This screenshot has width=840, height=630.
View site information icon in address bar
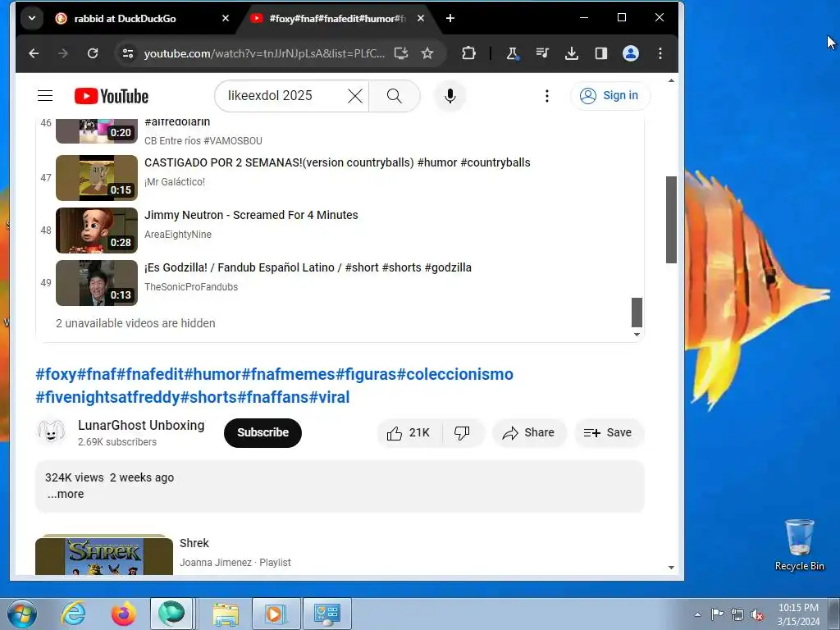point(128,53)
